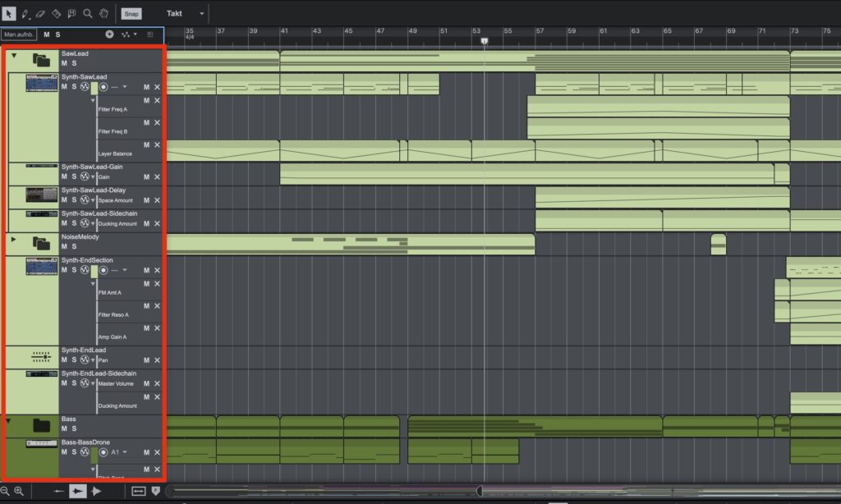Viewport: 841px width, 504px height.
Task: Select the Eraser tool
Action: click(40, 14)
